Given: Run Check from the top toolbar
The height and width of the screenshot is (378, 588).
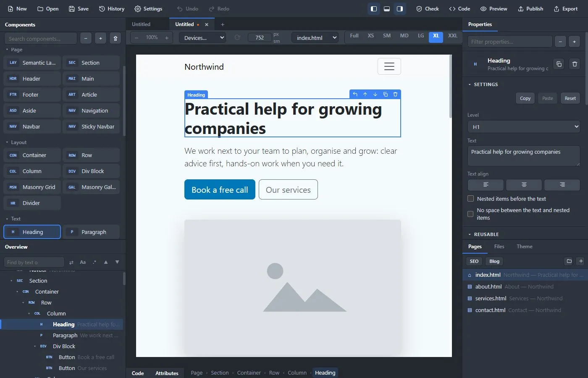Looking at the screenshot, I should pos(427,9).
